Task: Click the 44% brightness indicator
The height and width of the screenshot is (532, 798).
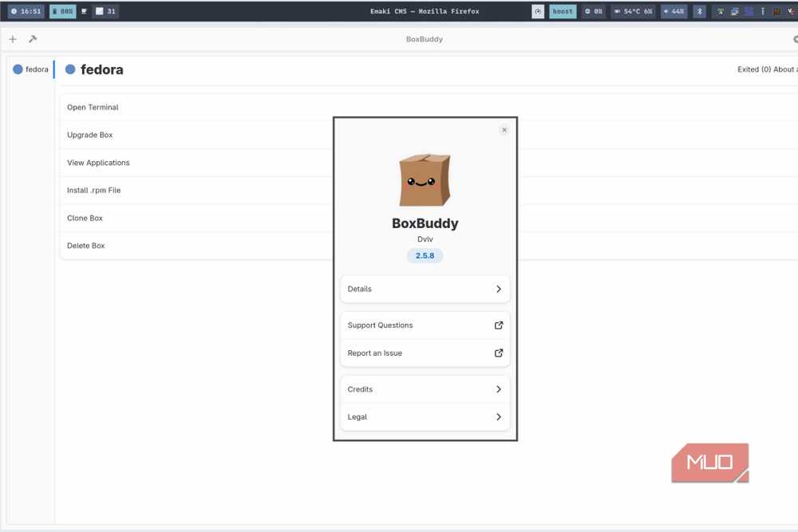Action: [674, 11]
